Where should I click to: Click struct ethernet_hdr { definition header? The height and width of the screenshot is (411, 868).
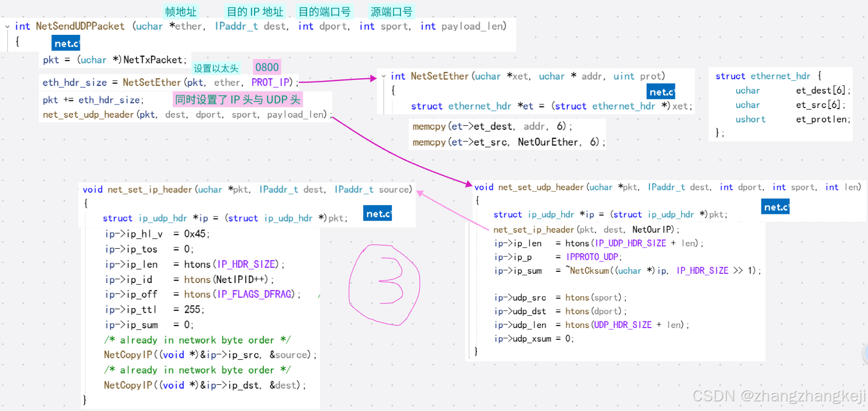(769, 76)
